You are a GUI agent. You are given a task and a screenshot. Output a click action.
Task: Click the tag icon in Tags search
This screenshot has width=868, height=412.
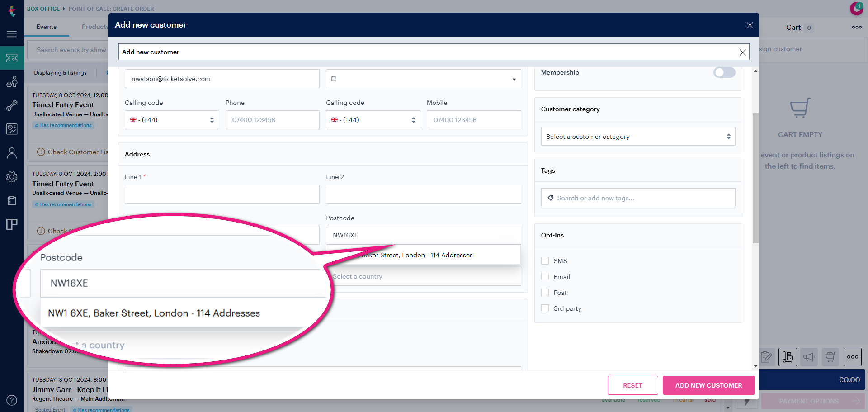pos(550,198)
